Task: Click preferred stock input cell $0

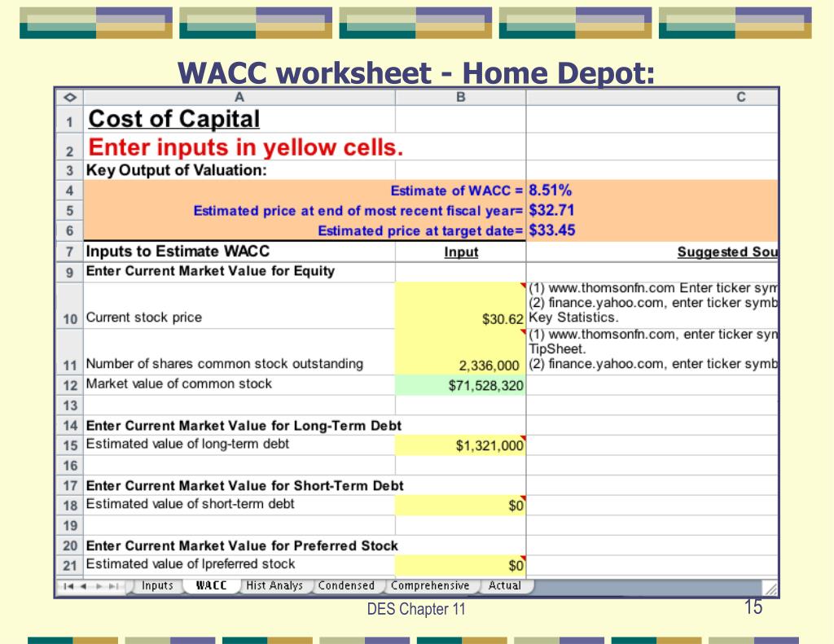Action: tap(461, 565)
